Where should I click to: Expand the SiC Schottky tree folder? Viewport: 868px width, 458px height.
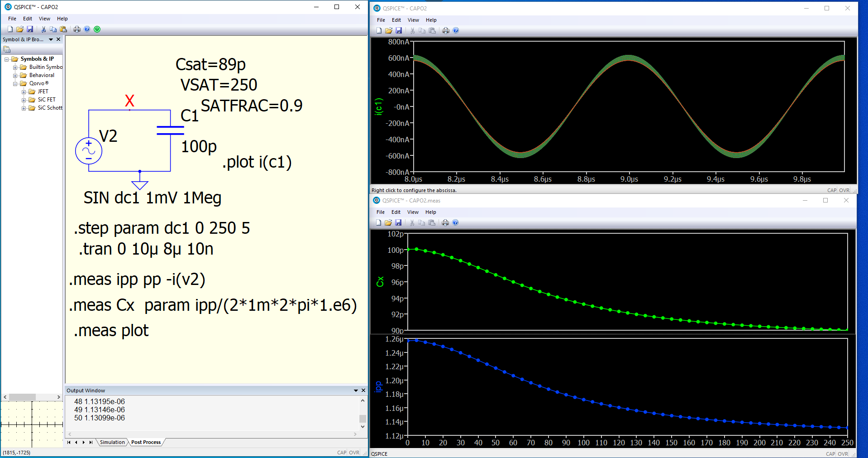24,108
